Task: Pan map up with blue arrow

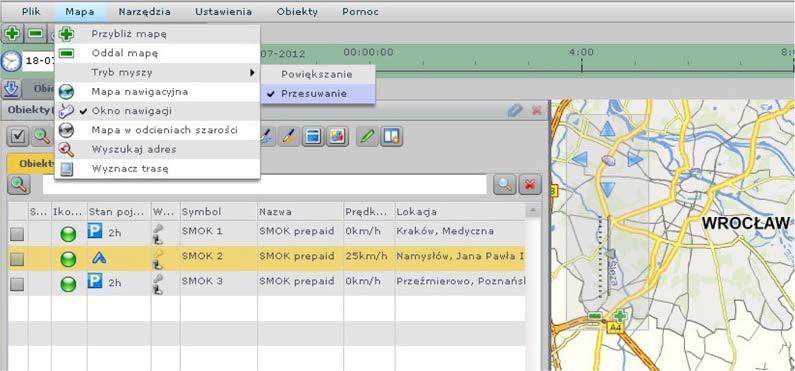Action: pyautogui.click(x=607, y=128)
